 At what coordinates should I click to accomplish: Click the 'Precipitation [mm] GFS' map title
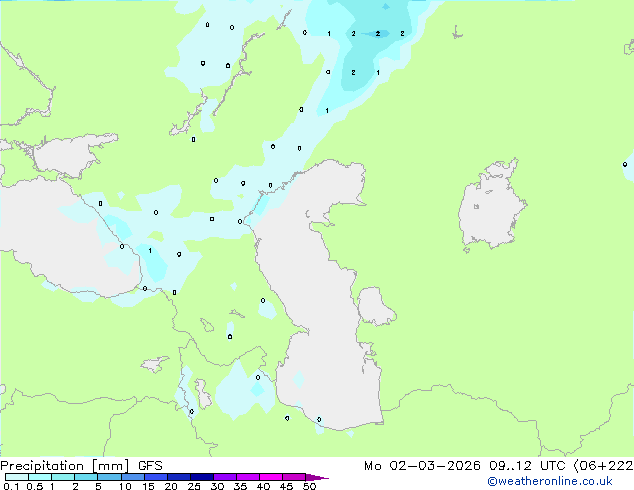81,466
